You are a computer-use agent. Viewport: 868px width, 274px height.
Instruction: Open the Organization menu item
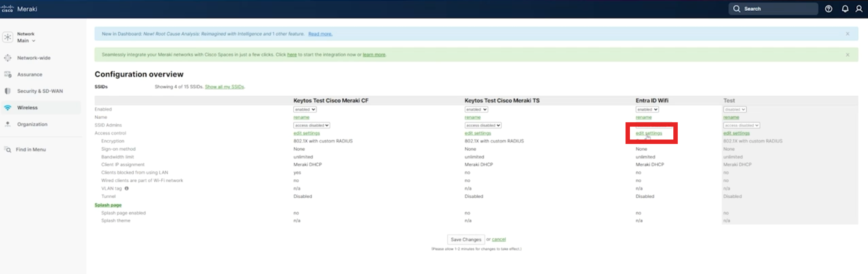[32, 124]
